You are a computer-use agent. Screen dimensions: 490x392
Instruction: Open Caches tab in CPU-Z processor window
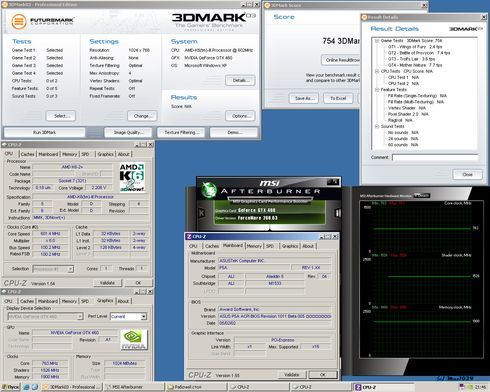point(27,154)
